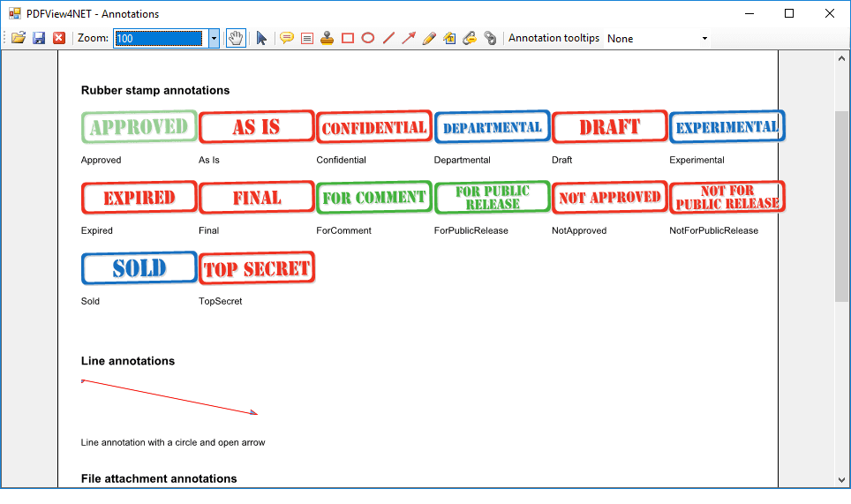Click the FINAL stamp
Image resolution: width=851 pixels, height=504 pixels.
(257, 198)
